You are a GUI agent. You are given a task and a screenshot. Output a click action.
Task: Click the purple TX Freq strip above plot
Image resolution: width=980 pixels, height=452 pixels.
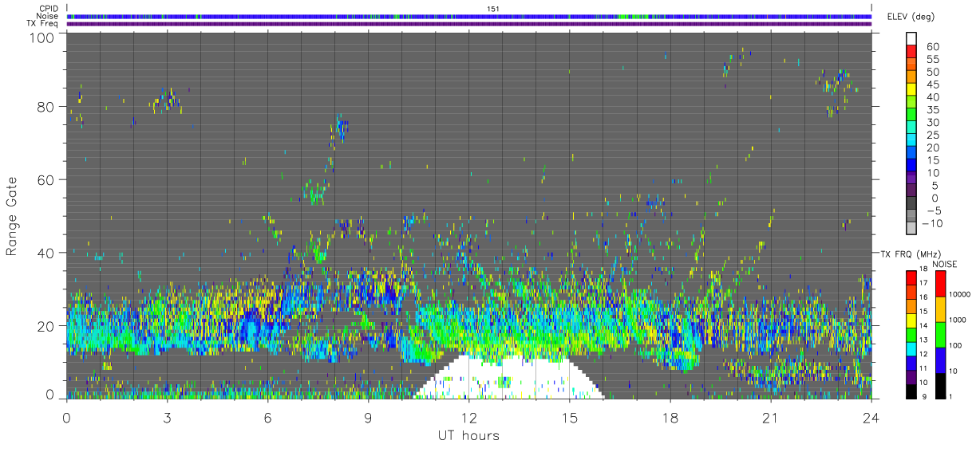pyautogui.click(x=469, y=24)
